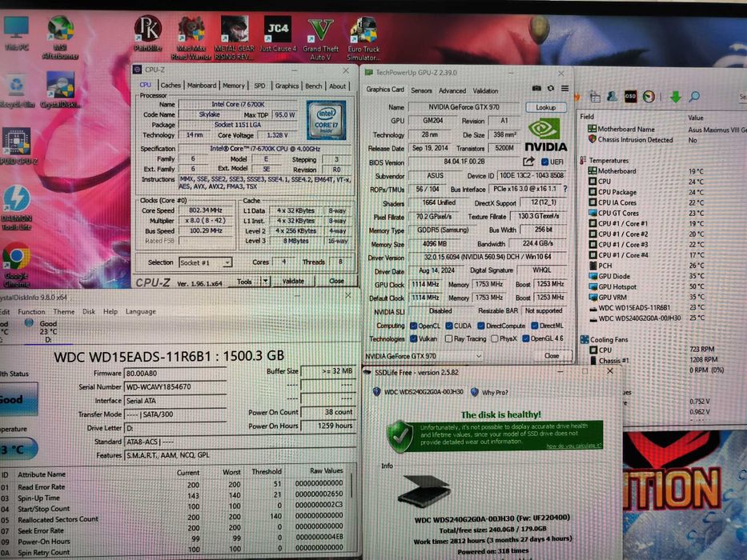The width and height of the screenshot is (747, 560).
Task: Open Google Chrome desktop shortcut
Action: click(x=17, y=264)
